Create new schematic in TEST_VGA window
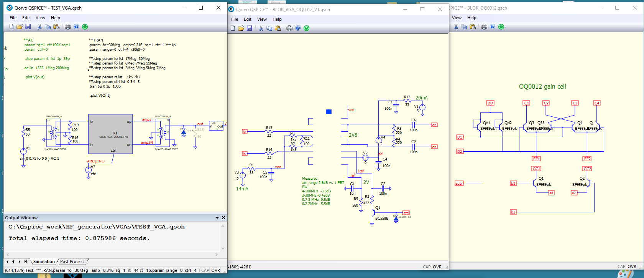This screenshot has width=644, height=278. coord(11,26)
